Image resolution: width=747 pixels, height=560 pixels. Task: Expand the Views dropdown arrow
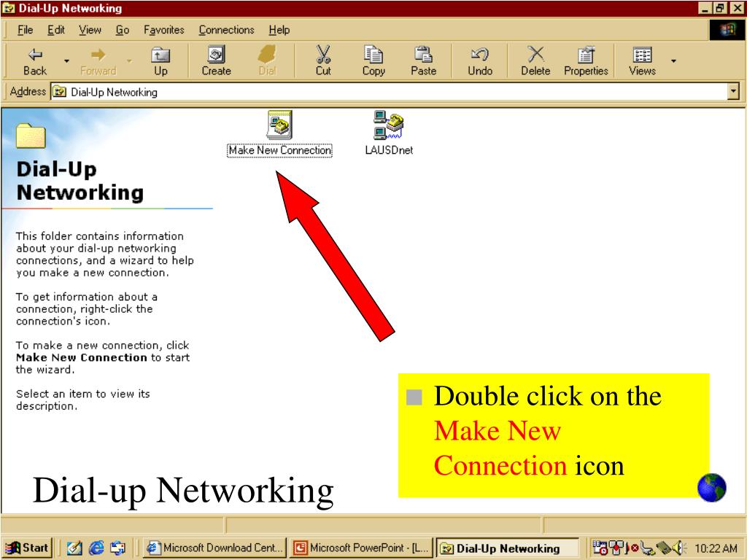673,61
